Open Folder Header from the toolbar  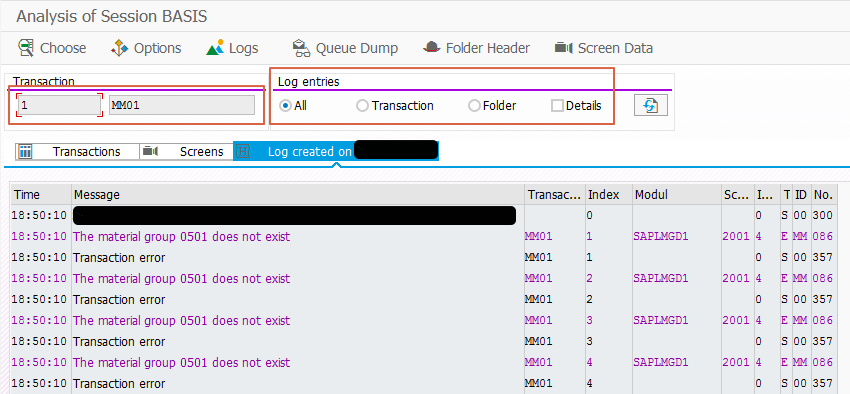pos(476,48)
